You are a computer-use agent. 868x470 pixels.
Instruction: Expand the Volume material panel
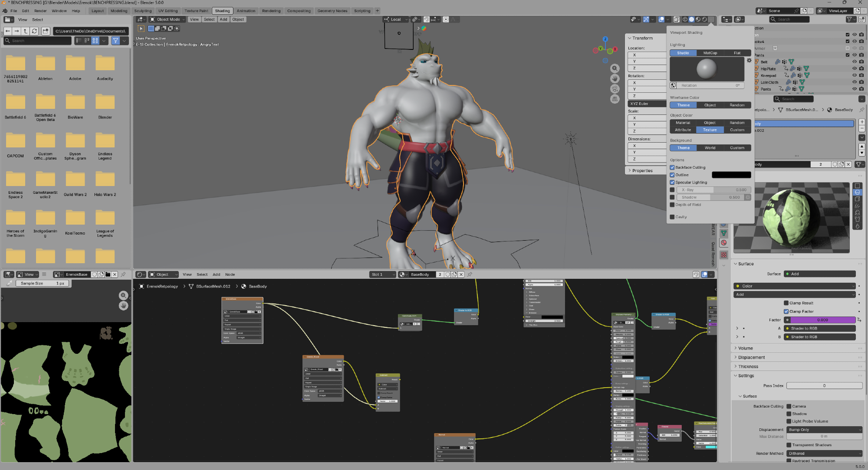point(745,348)
